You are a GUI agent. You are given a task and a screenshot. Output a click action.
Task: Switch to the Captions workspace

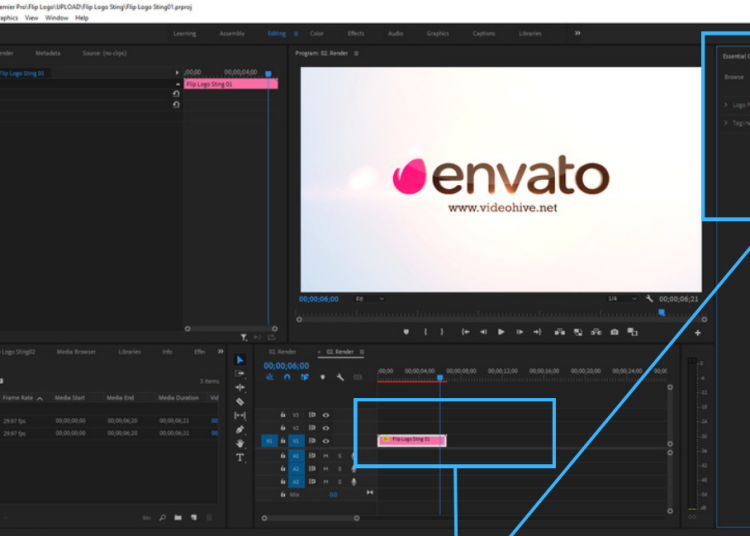pos(484,33)
